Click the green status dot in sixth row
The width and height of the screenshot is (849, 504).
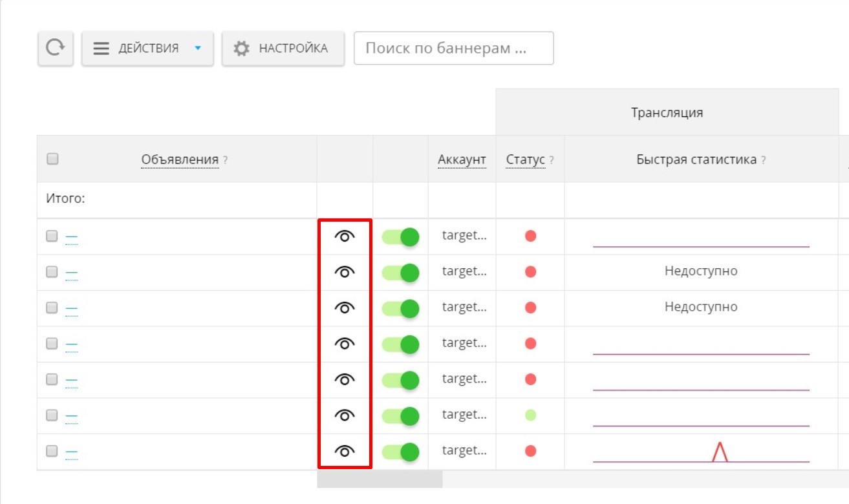click(530, 415)
